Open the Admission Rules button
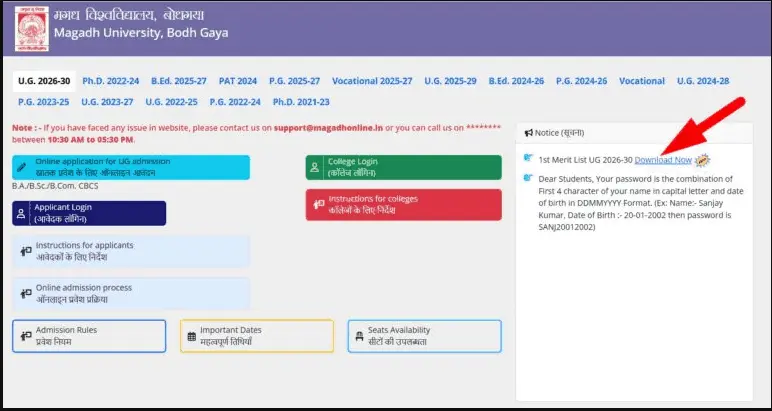The width and height of the screenshot is (772, 411). [x=89, y=336]
